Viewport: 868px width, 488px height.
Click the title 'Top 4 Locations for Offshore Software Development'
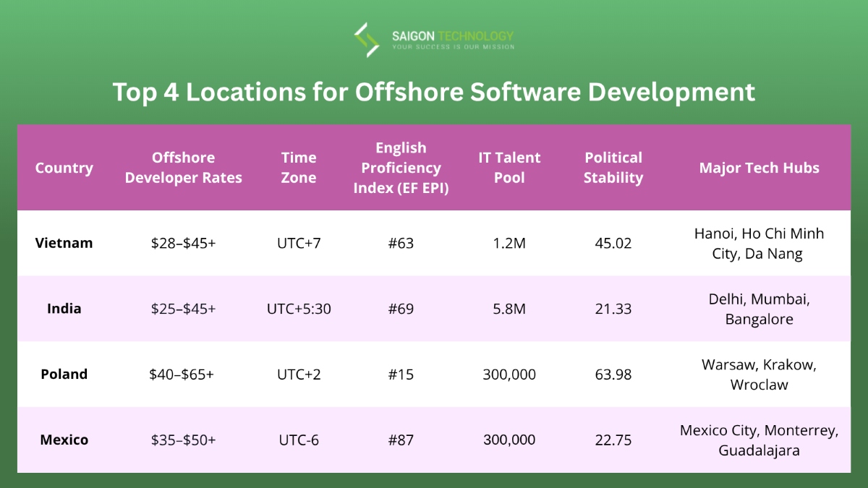pyautogui.click(x=434, y=92)
